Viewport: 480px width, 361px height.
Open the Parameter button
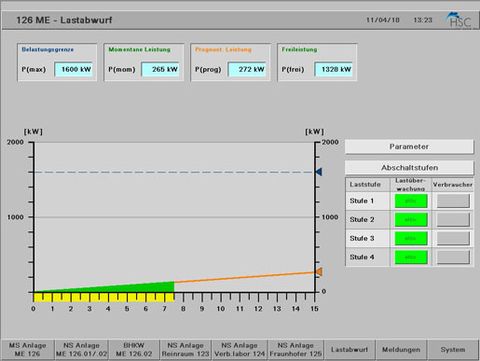tap(409, 147)
